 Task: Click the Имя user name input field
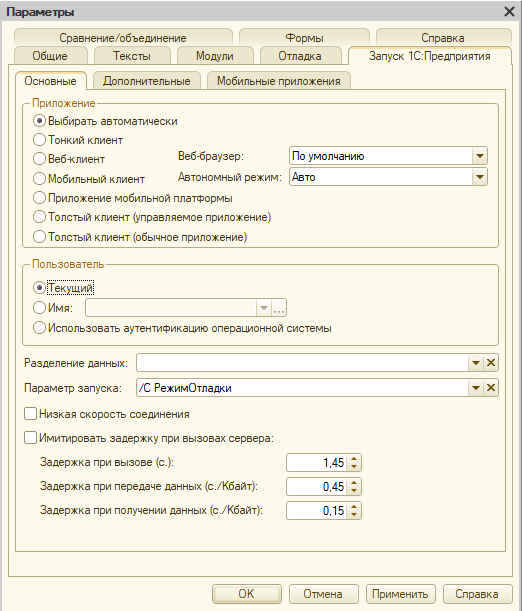(171, 308)
